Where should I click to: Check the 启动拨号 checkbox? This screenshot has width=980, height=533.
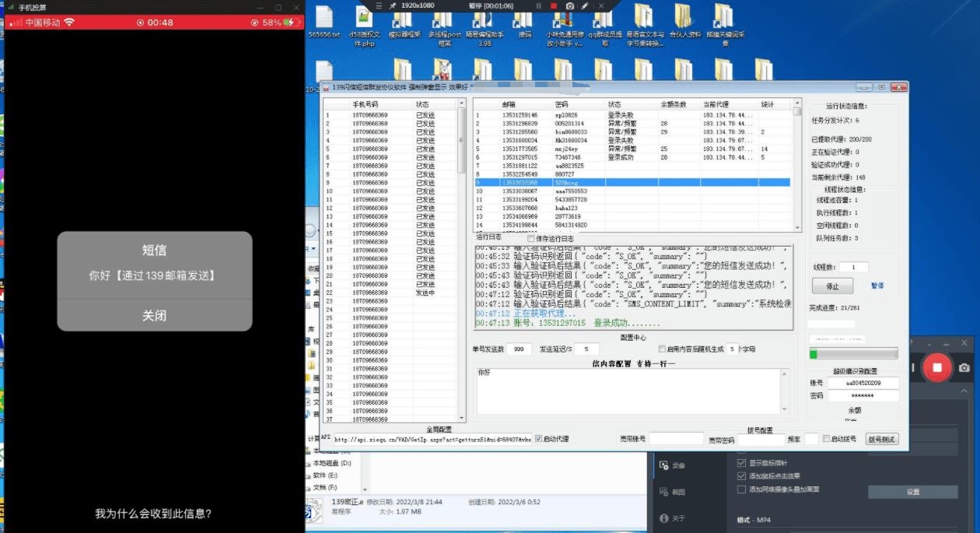(827, 439)
